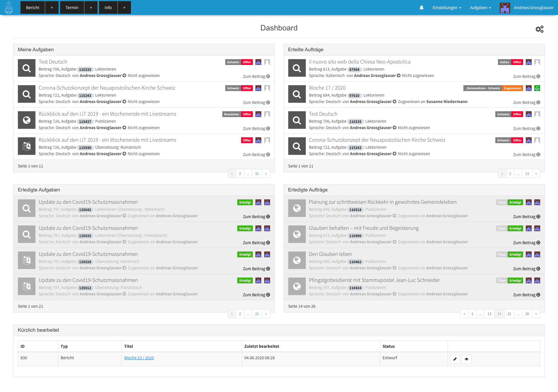The height and width of the screenshot is (392, 558).
Task: Open the Info menu item
Action: click(108, 7)
